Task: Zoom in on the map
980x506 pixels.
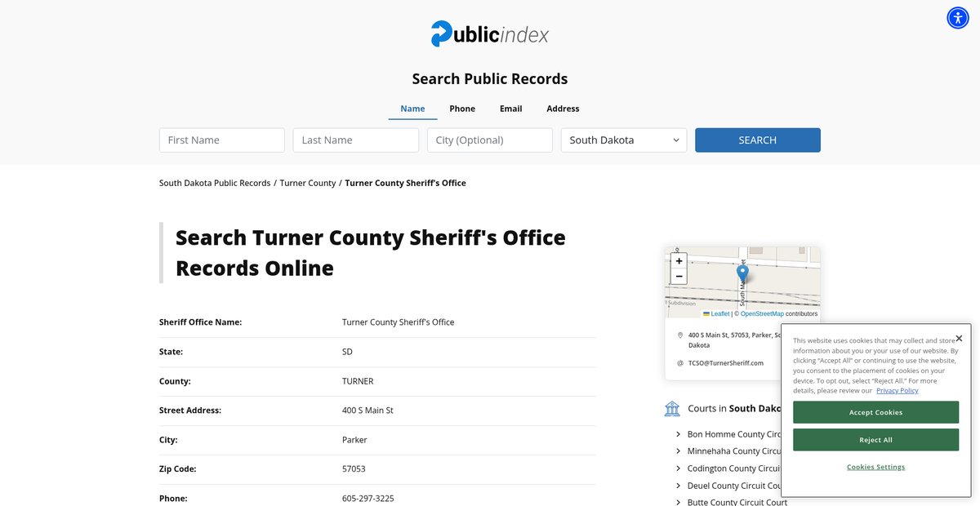Action: (x=679, y=261)
